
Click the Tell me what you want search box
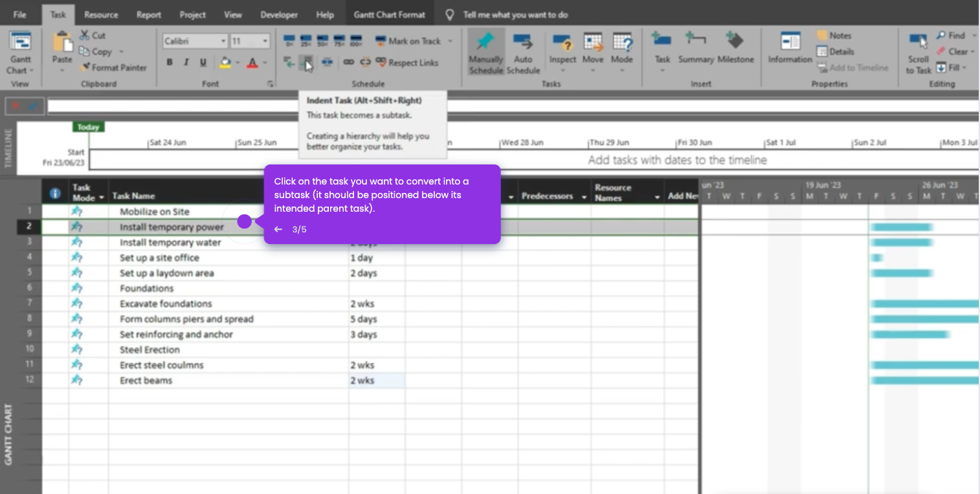click(x=515, y=14)
